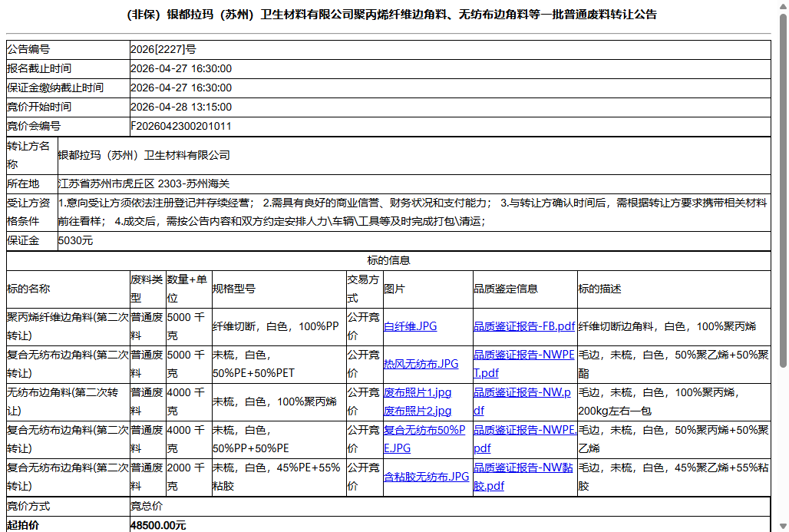The height and width of the screenshot is (532, 789).
Task: Click the scrollbar up arrow
Action: (783, 5)
